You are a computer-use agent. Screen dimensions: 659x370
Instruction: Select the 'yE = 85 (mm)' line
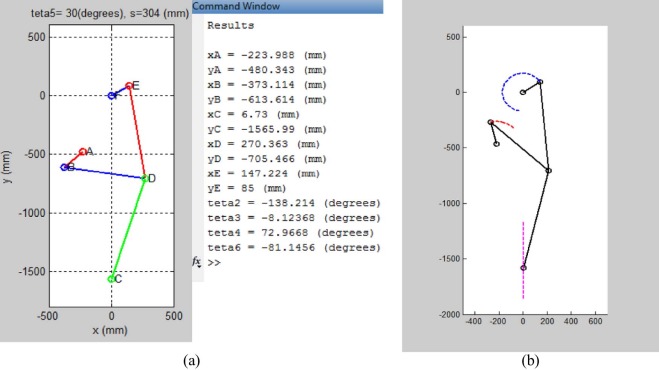[x=247, y=188]
